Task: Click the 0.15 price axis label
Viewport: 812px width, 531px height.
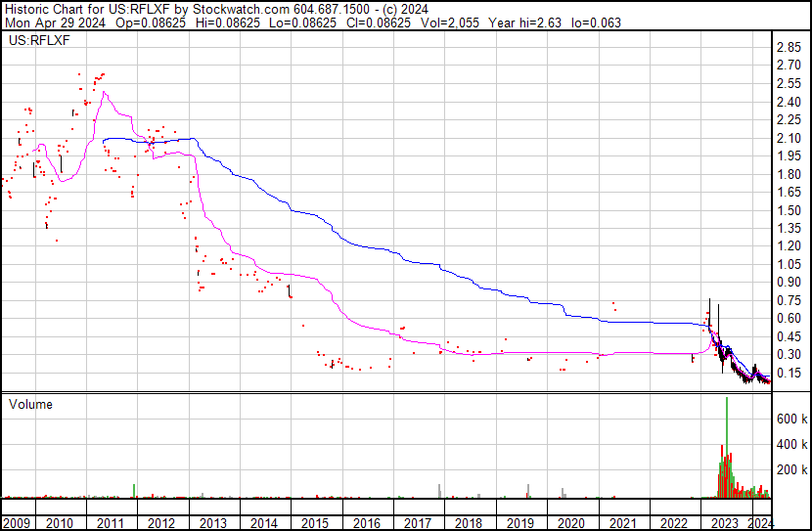Action: (x=789, y=374)
